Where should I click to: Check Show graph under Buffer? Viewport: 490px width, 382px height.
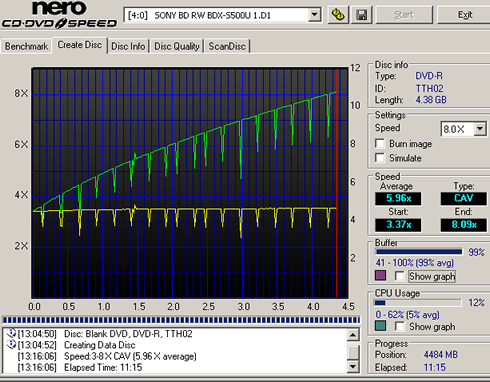[399, 276]
